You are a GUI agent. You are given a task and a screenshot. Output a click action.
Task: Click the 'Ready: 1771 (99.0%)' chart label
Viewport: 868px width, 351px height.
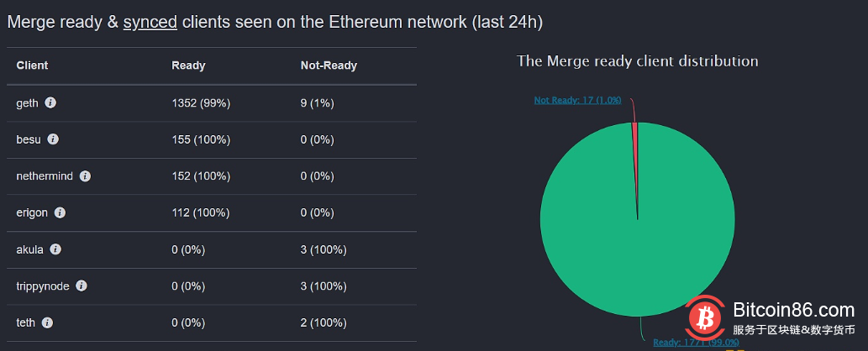pyautogui.click(x=696, y=342)
